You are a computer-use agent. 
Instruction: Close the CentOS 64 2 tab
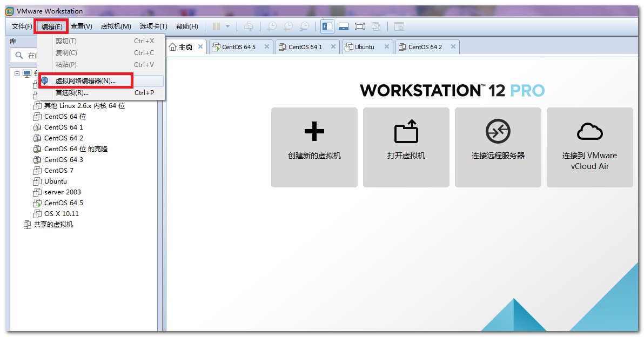tap(453, 46)
